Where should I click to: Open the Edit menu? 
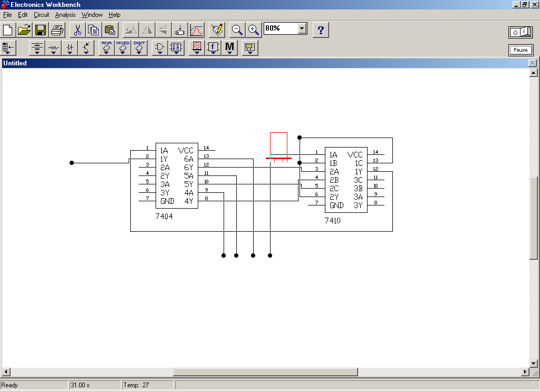tap(23, 15)
